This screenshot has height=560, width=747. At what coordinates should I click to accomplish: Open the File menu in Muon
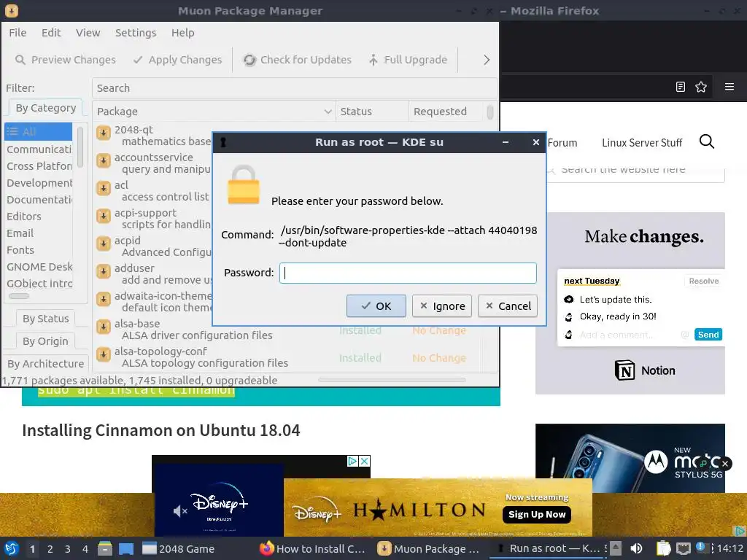click(x=18, y=33)
